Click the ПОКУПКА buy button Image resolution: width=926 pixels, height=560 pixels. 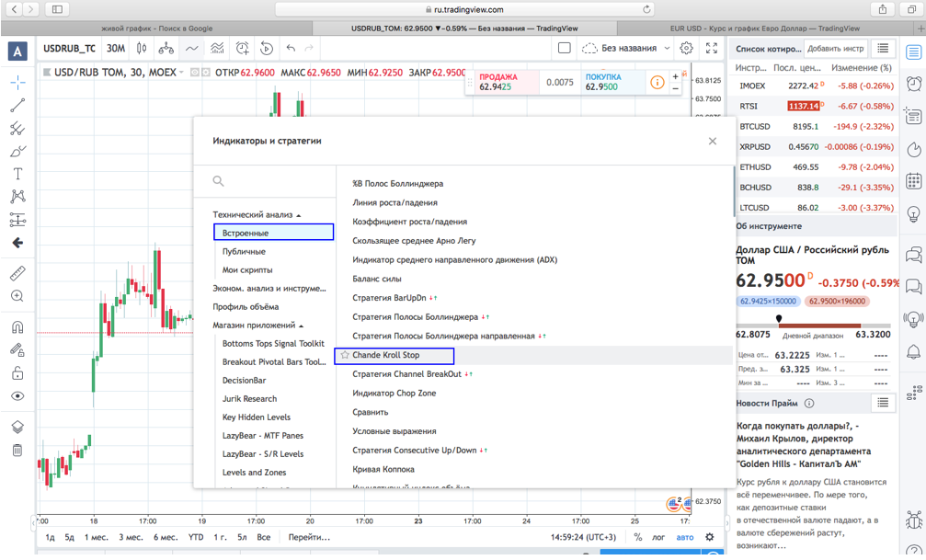tap(612, 82)
